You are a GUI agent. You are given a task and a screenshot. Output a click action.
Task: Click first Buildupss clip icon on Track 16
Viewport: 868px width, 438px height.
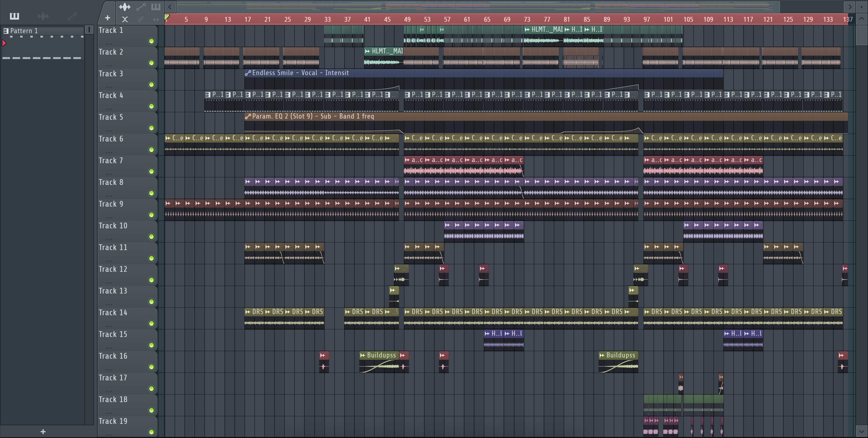tap(363, 355)
